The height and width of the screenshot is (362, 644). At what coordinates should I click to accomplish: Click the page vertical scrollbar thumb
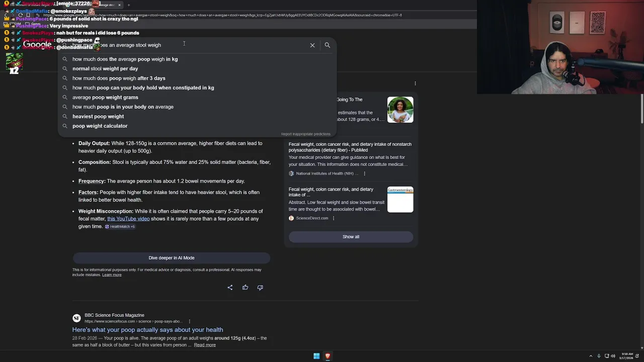(x=641, y=110)
